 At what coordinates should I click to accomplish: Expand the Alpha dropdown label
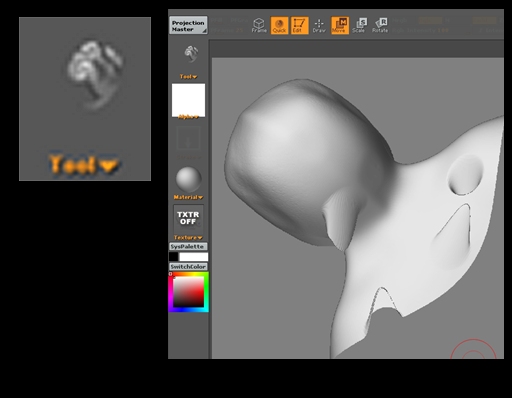click(188, 117)
